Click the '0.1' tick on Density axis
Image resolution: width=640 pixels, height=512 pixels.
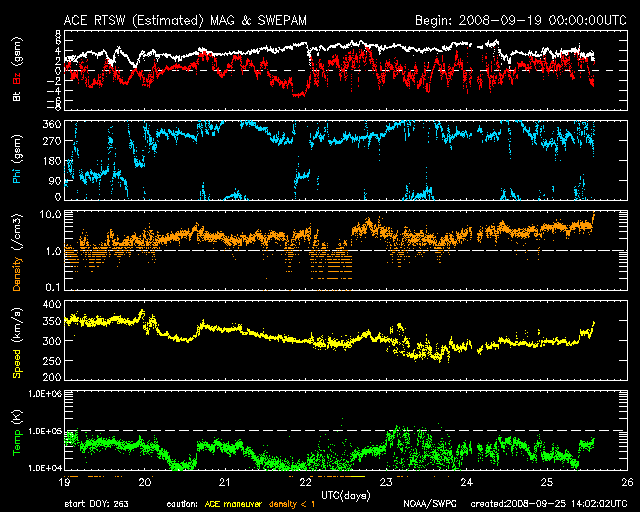click(x=53, y=287)
